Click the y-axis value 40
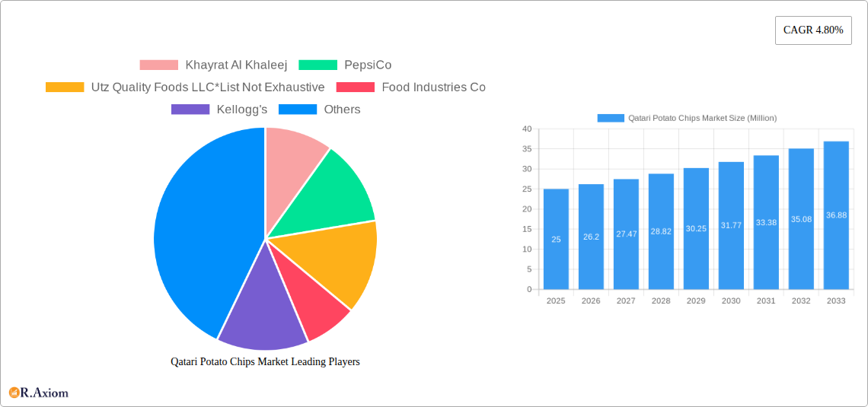Image resolution: width=868 pixels, height=407 pixels. tap(527, 129)
